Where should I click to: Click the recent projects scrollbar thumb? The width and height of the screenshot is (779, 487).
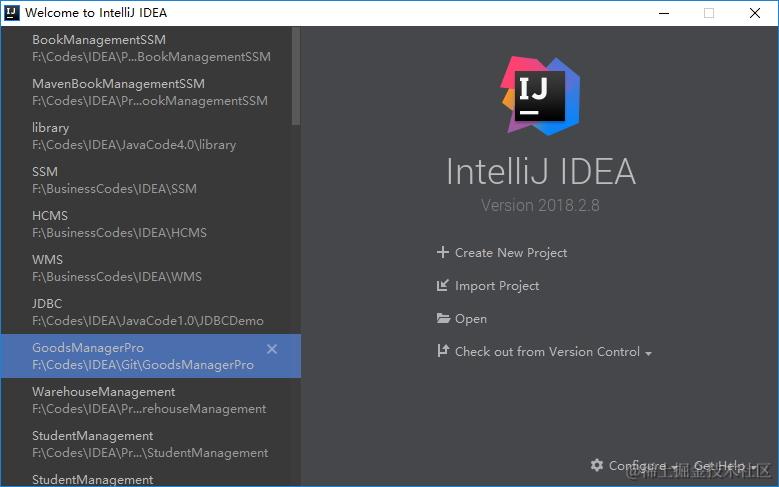tap(296, 76)
